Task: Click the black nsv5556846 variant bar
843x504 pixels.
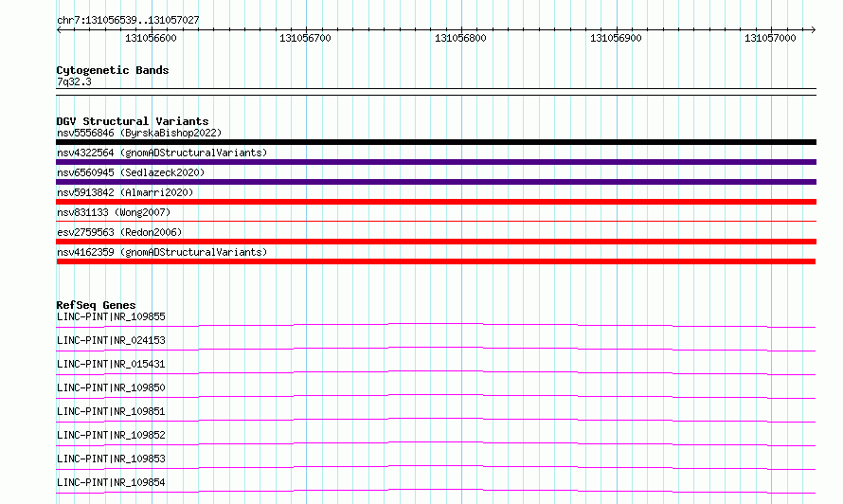Action: pyautogui.click(x=436, y=142)
